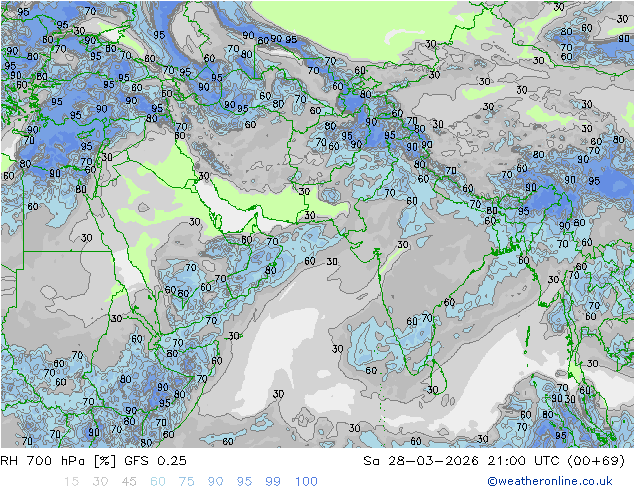Click legend value 60
The height and width of the screenshot is (490, 634).
[x=158, y=481]
